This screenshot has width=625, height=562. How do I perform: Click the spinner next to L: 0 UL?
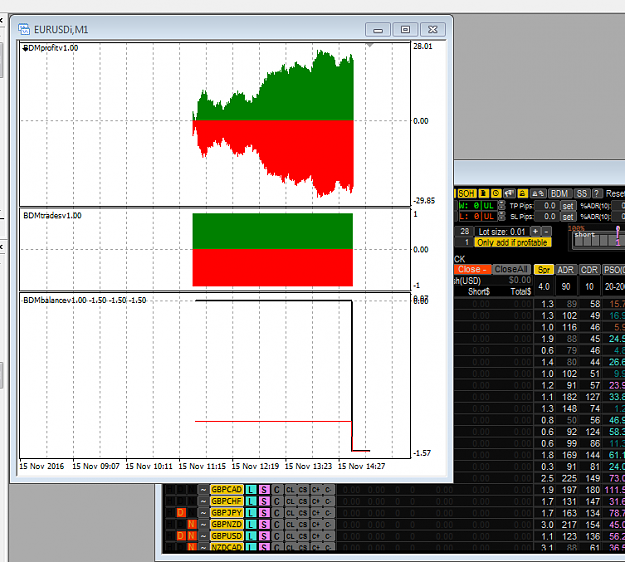point(502,216)
